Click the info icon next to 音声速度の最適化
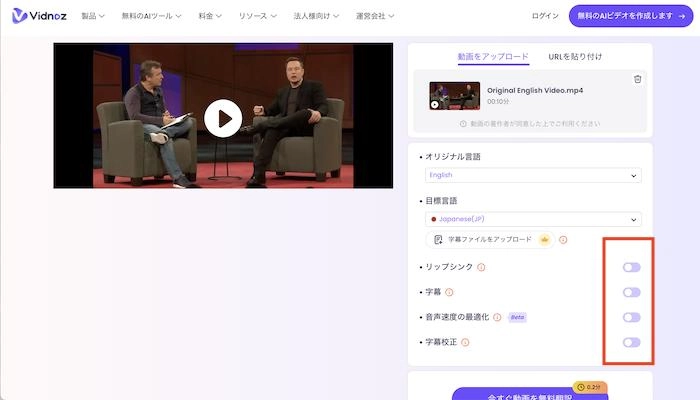 [x=497, y=317]
